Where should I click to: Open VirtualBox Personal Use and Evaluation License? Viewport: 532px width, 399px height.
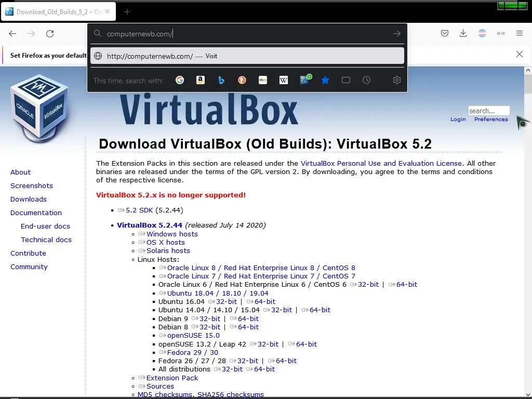[x=381, y=163]
